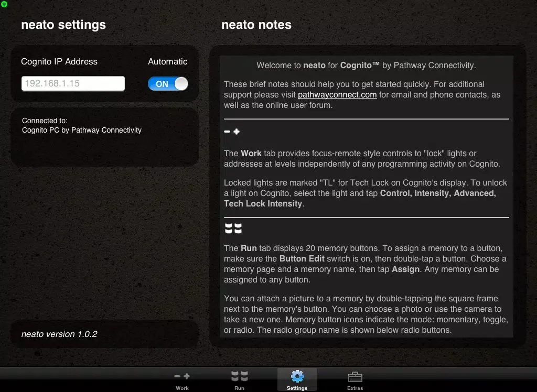
Task: Click the 'Welcome to neato for Cognito' line
Action: point(366,66)
